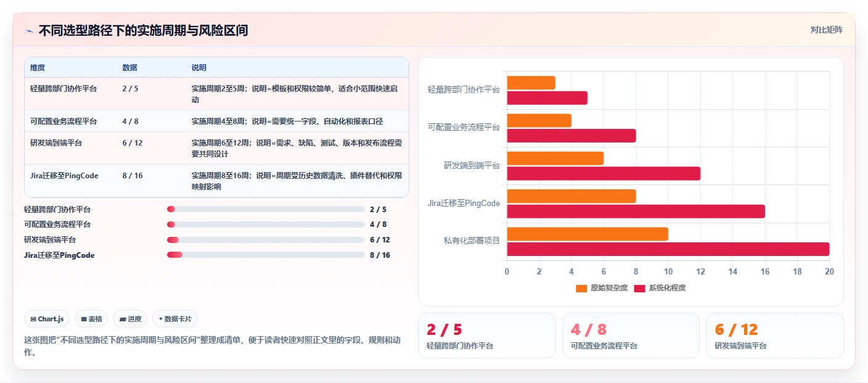Open the 4 / 8 data card
This screenshot has height=383, width=868.
[631, 336]
